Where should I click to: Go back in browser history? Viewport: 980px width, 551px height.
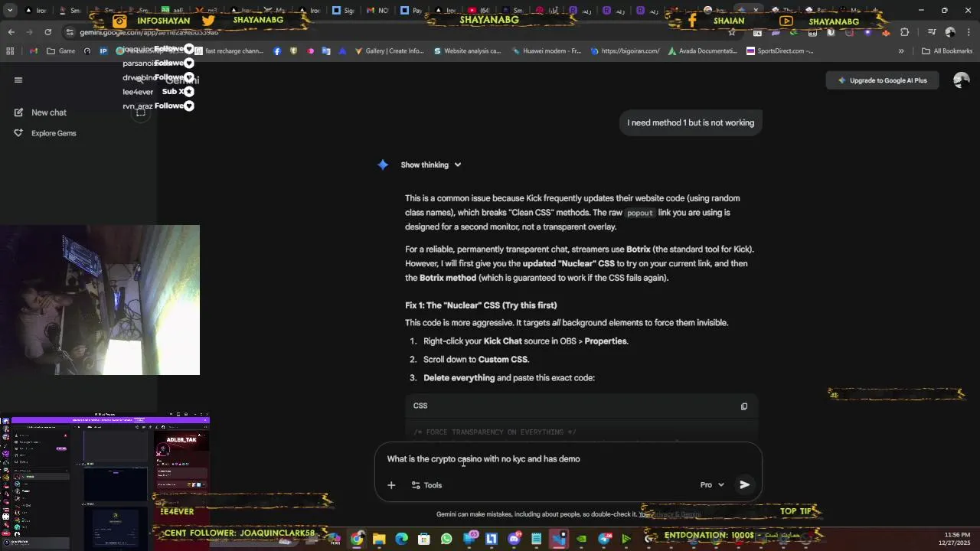(11, 32)
